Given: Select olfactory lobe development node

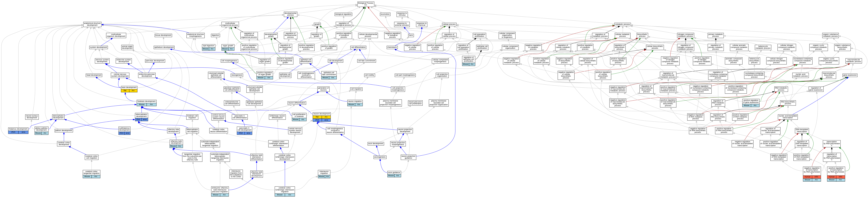Looking at the screenshot, I should click(174, 131).
